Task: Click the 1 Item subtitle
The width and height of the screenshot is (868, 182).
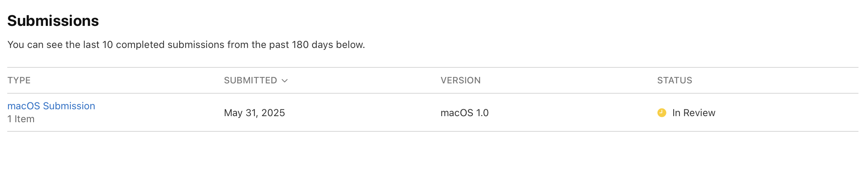Action: 21,119
